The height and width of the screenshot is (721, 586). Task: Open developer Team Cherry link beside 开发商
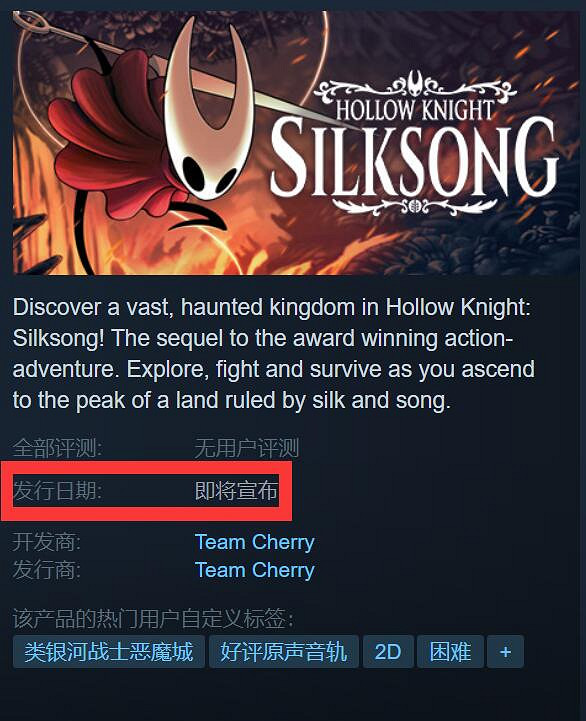click(x=254, y=542)
